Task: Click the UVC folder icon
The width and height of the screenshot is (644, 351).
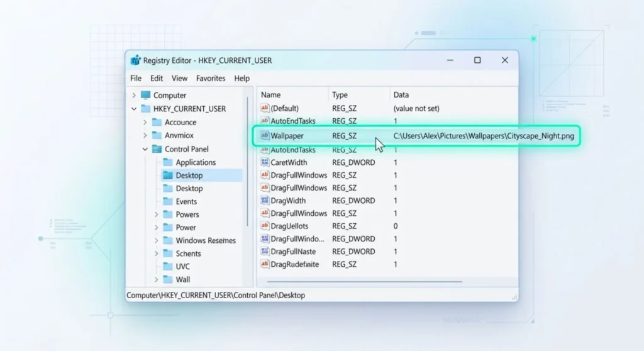Action: pyautogui.click(x=167, y=266)
